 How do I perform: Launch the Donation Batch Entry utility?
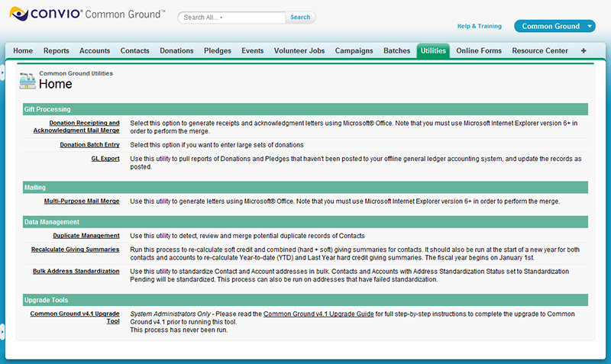coord(89,144)
